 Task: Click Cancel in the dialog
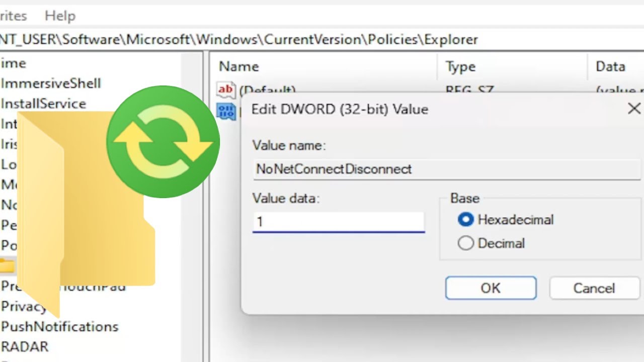coord(594,288)
